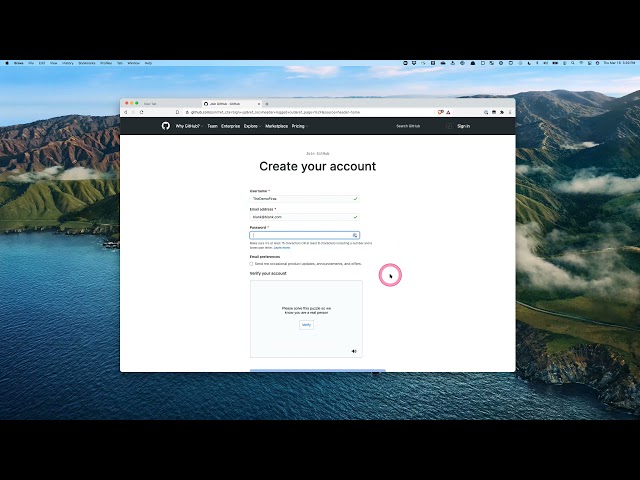Reload the page with refresh icon
The image size is (640, 480).
pyautogui.click(x=142, y=112)
